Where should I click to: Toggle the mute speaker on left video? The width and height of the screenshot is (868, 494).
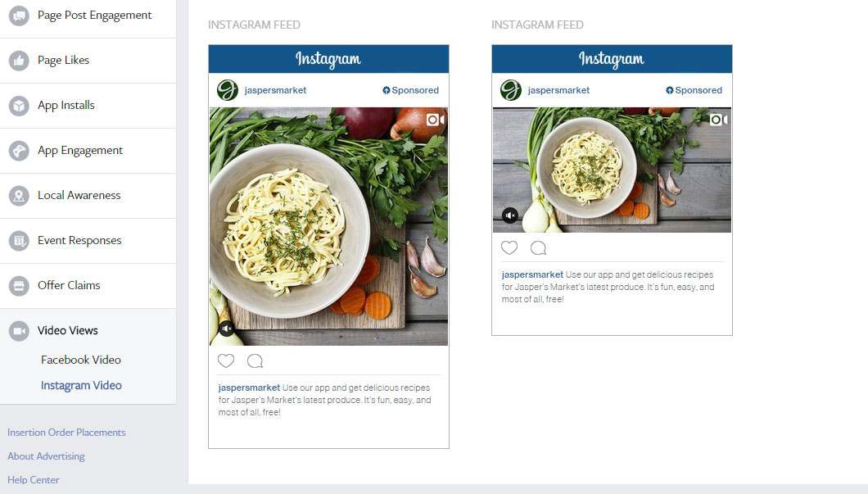226,329
